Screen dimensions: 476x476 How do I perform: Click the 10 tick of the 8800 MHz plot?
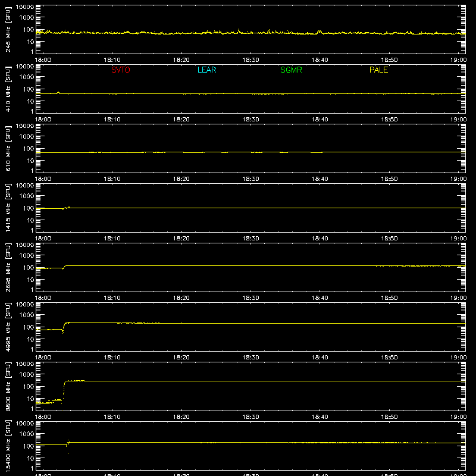coord(30,399)
